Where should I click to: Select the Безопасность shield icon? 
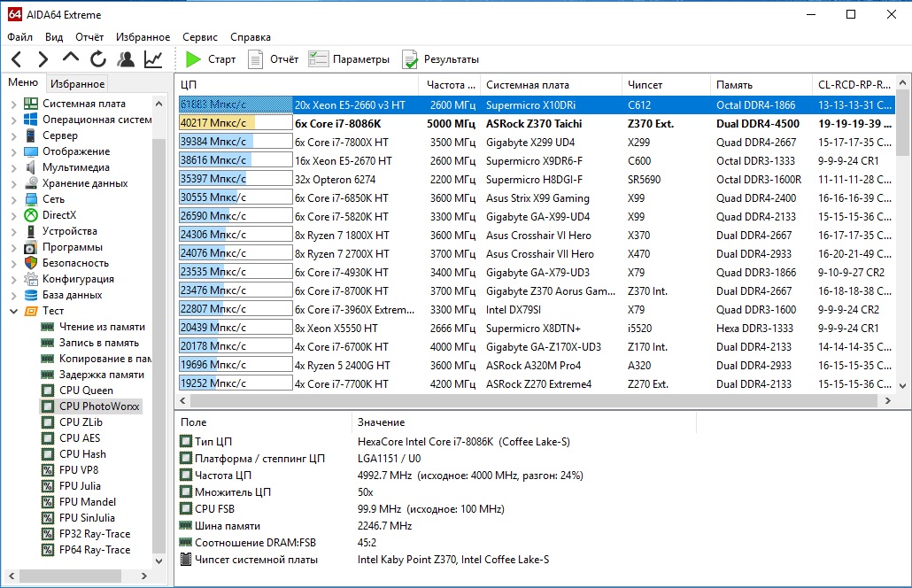[31, 263]
